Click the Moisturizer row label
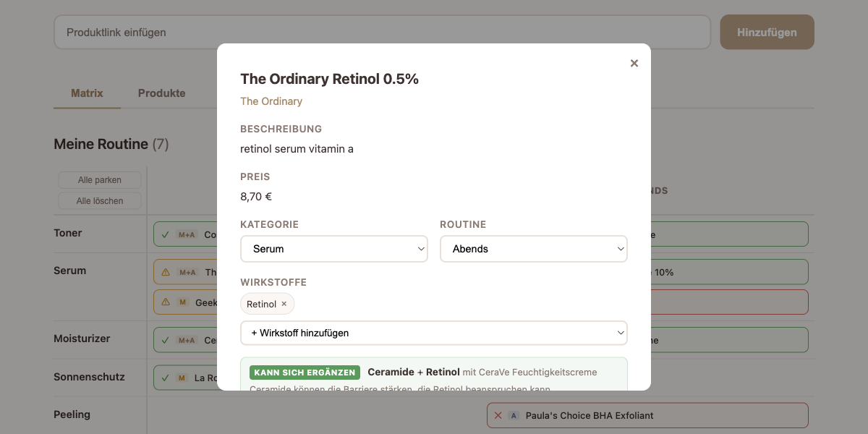This screenshot has width=868, height=434. [x=82, y=339]
